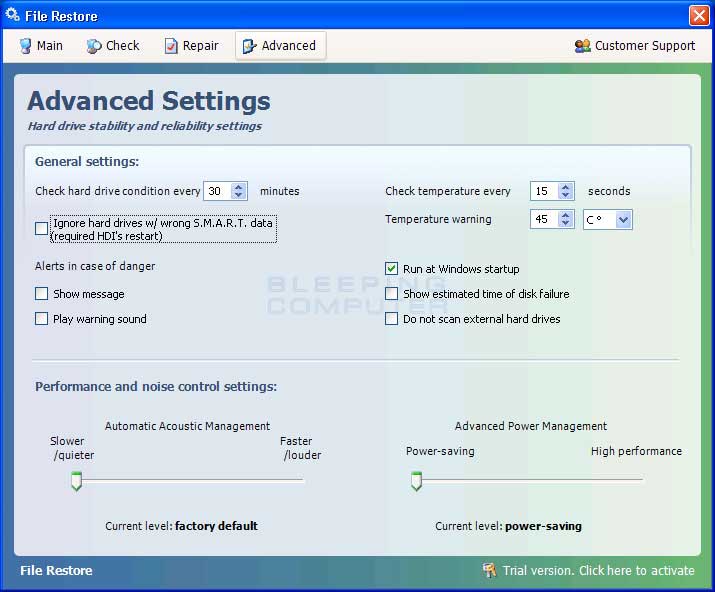Click the Temperature warning value field
Image resolution: width=715 pixels, height=592 pixels.
[545, 219]
